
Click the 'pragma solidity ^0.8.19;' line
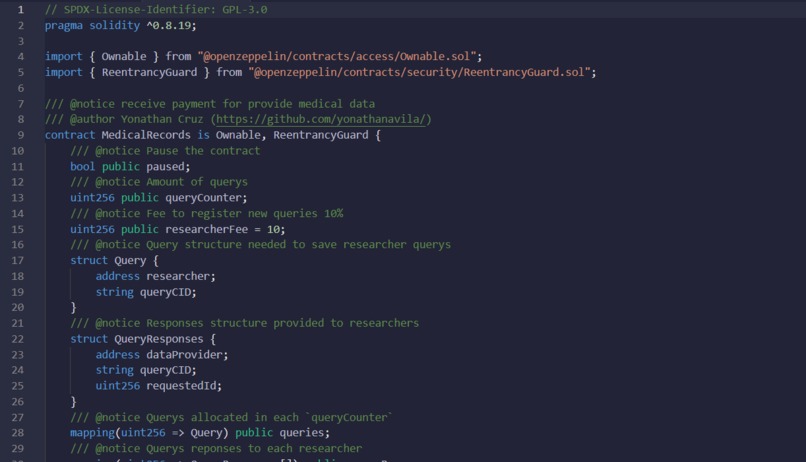(120, 25)
